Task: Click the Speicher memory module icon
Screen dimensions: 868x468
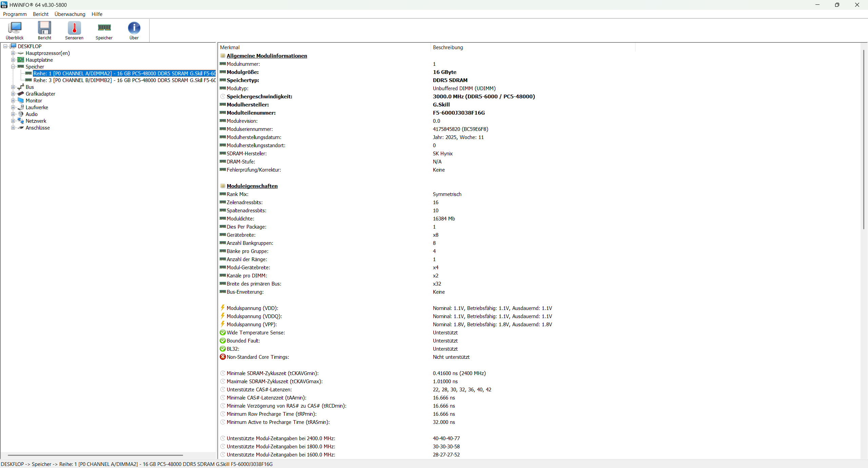Action: pyautogui.click(x=104, y=28)
